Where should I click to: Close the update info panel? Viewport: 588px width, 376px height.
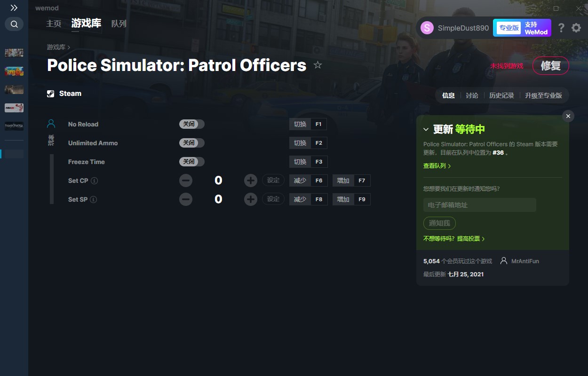point(568,116)
